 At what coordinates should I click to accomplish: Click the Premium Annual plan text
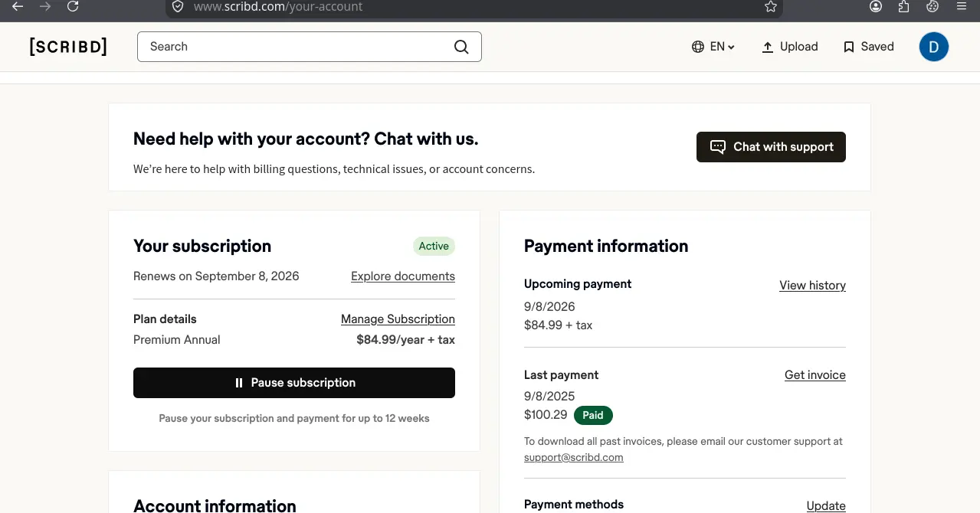coord(177,340)
